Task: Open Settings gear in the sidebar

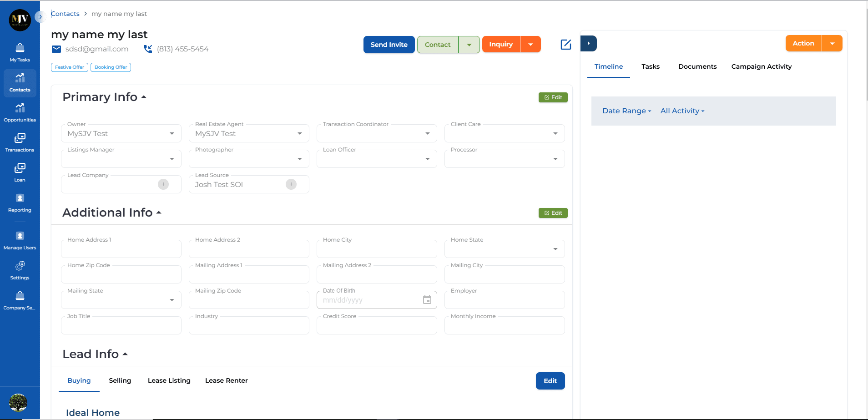Action: click(x=20, y=266)
